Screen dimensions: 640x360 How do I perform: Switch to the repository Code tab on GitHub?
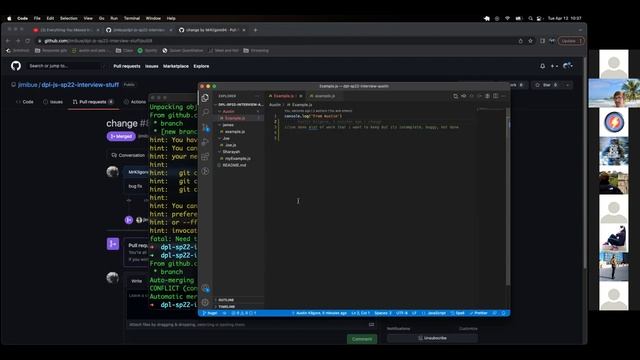pyautogui.click(x=24, y=102)
